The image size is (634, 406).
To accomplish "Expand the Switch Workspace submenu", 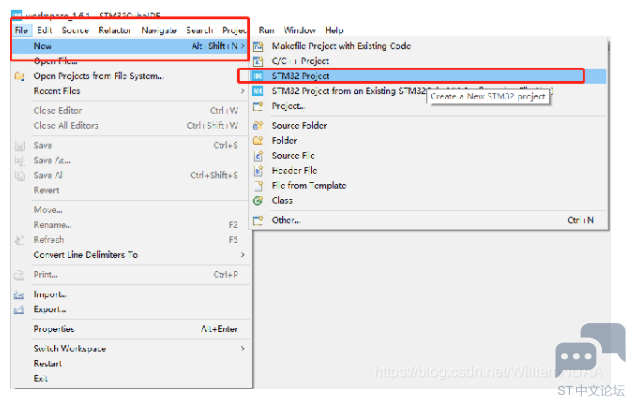I will (242, 349).
